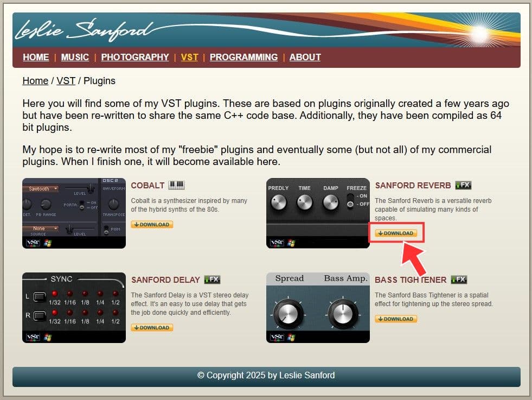Toggle the Porta On/Off switch in Cobalt

[82, 205]
